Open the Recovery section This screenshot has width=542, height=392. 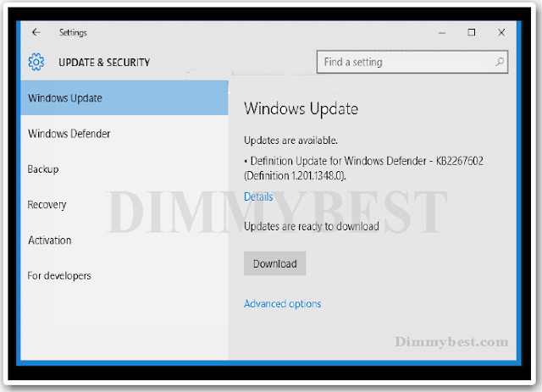(124, 205)
